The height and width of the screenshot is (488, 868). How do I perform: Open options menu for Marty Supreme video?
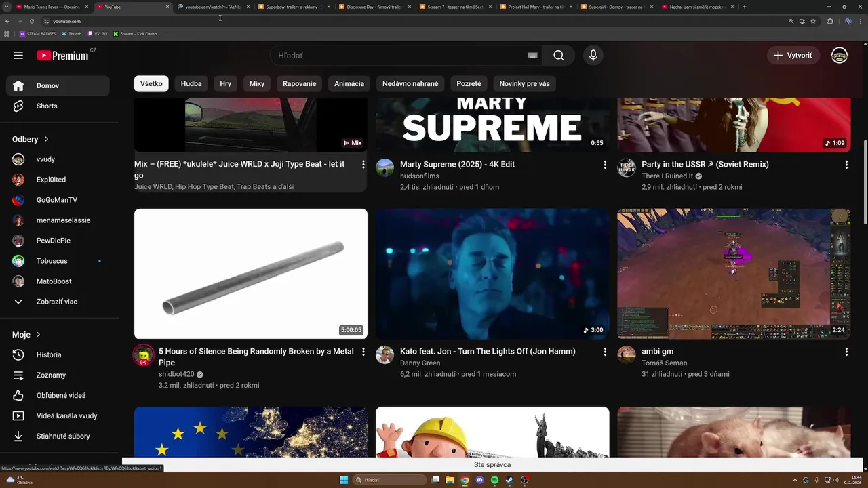(x=605, y=165)
